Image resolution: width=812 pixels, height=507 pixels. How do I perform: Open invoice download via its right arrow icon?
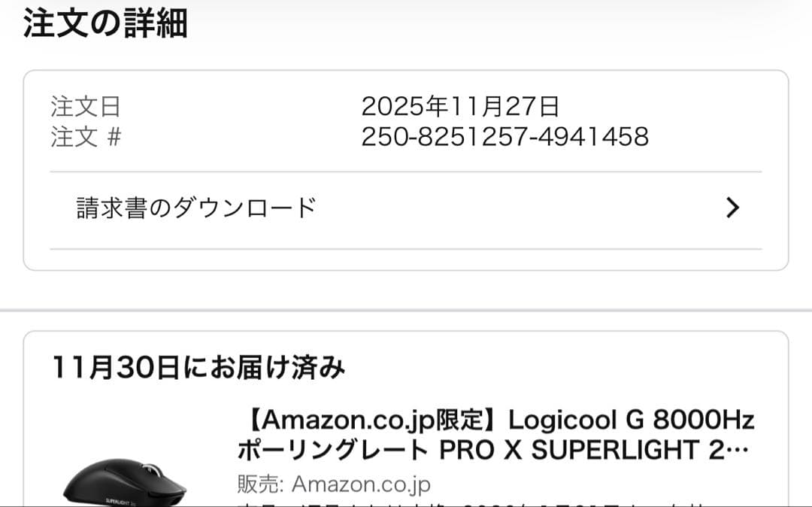[734, 208]
